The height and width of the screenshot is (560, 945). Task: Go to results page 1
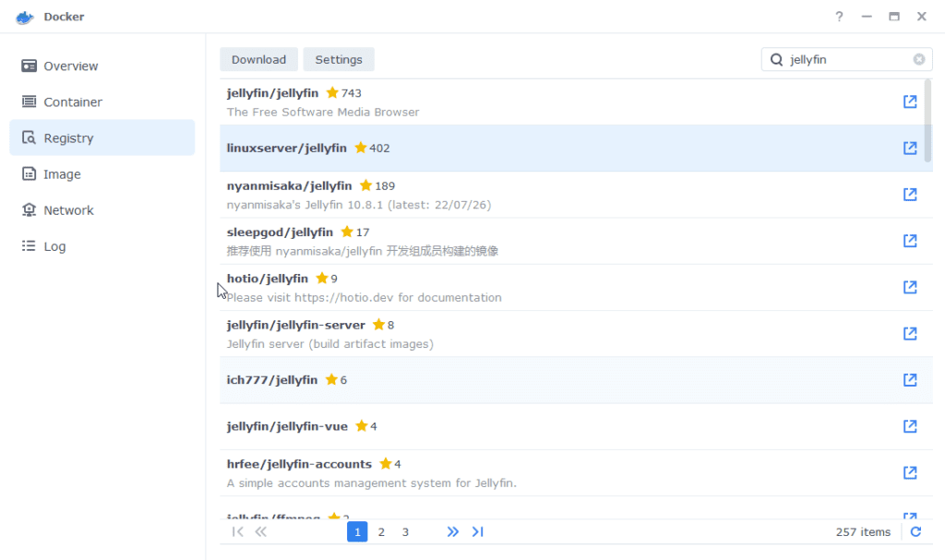click(357, 531)
